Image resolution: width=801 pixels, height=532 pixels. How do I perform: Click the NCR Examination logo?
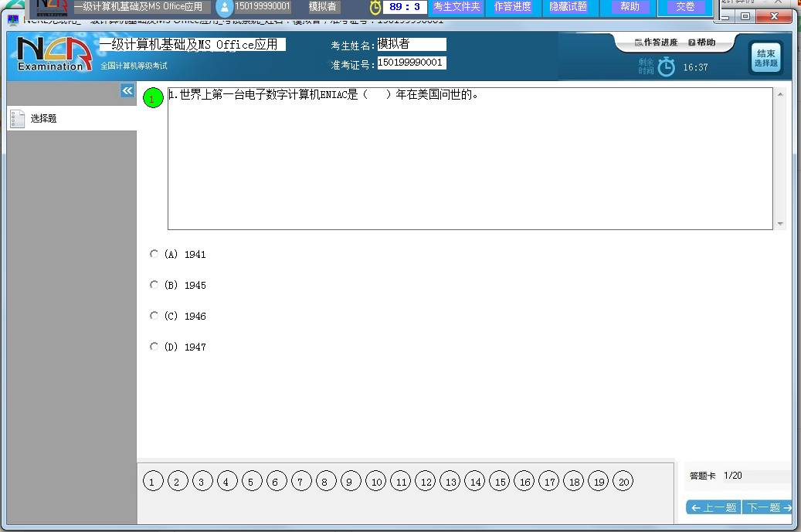pyautogui.click(x=53, y=54)
